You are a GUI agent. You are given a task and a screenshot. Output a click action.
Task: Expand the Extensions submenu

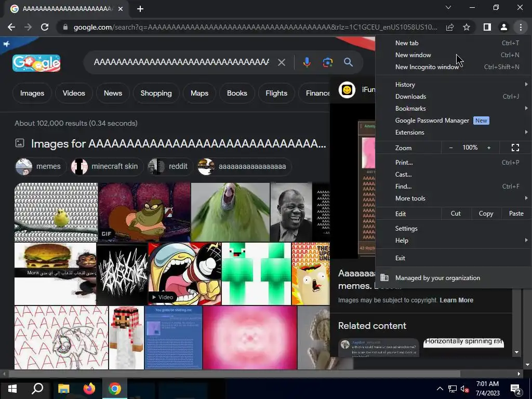[453, 132]
